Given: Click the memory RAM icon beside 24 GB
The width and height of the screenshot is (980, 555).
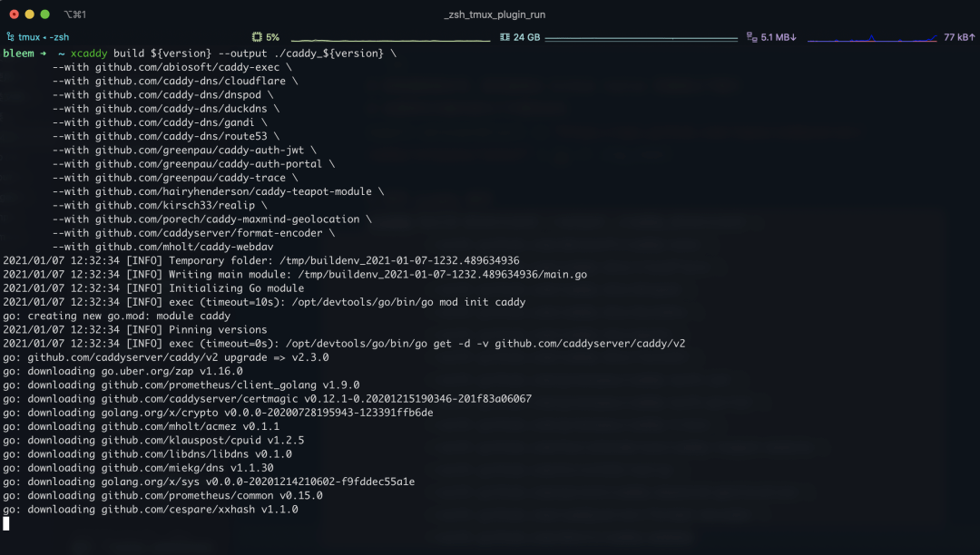Looking at the screenshot, I should 505,37.
